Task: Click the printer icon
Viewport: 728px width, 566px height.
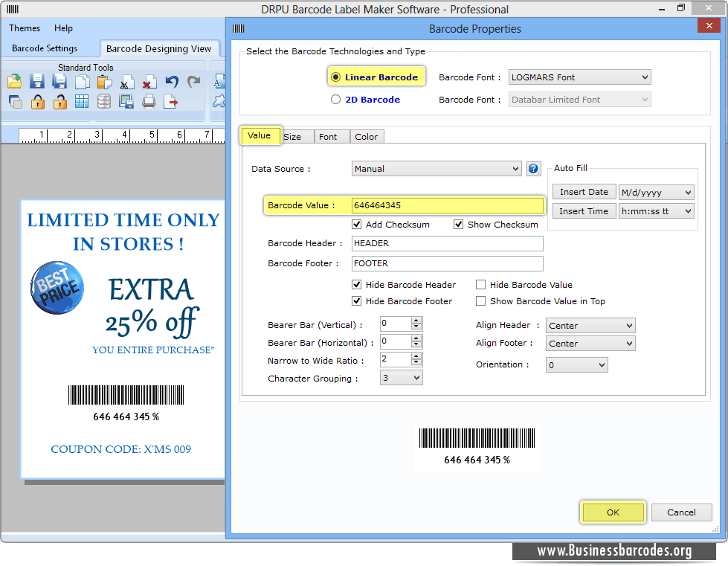Action: click(x=149, y=101)
